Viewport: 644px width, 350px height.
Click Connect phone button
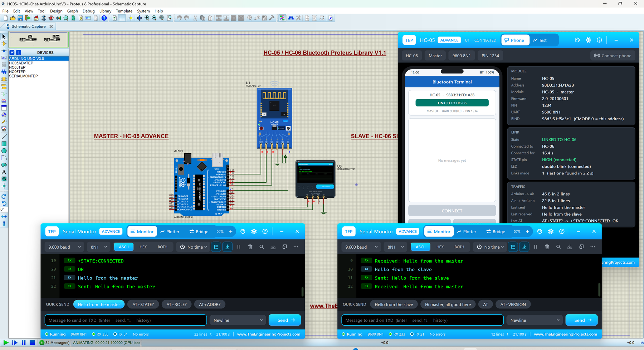[x=613, y=56]
